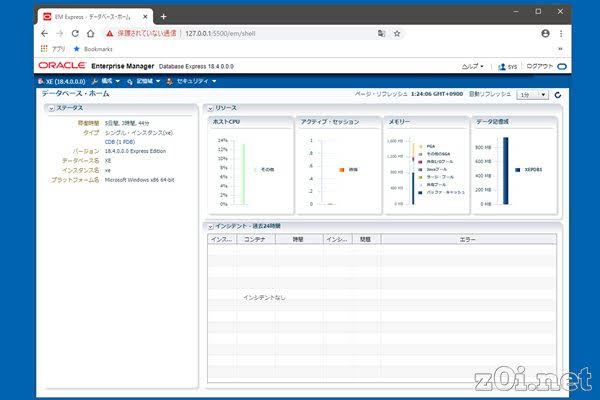Refresh the page with circular arrow icon

(x=558, y=95)
